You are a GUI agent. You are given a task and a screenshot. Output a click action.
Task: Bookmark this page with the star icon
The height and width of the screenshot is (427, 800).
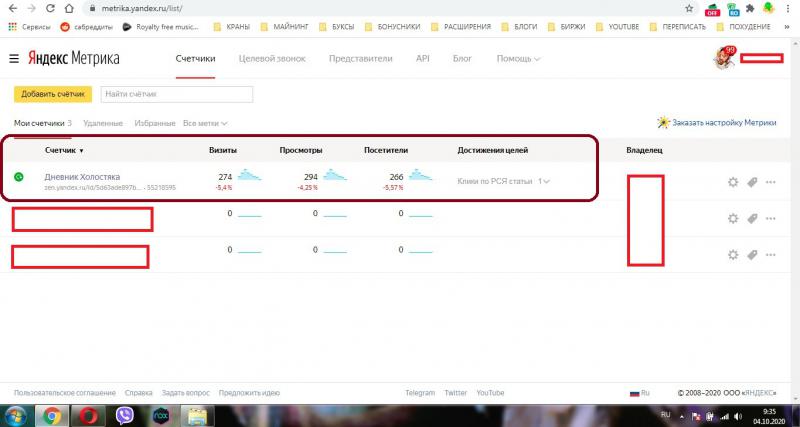click(689, 8)
